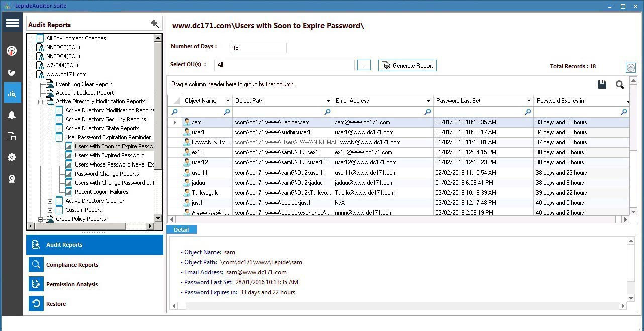Click the OU browse ellipsis button

(x=364, y=65)
